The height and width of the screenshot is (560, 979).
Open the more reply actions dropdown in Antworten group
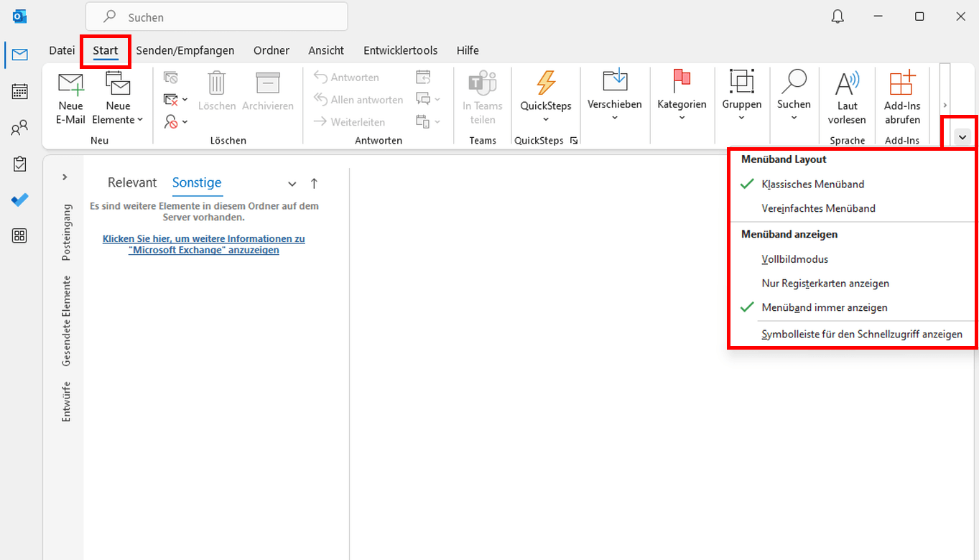[428, 122]
